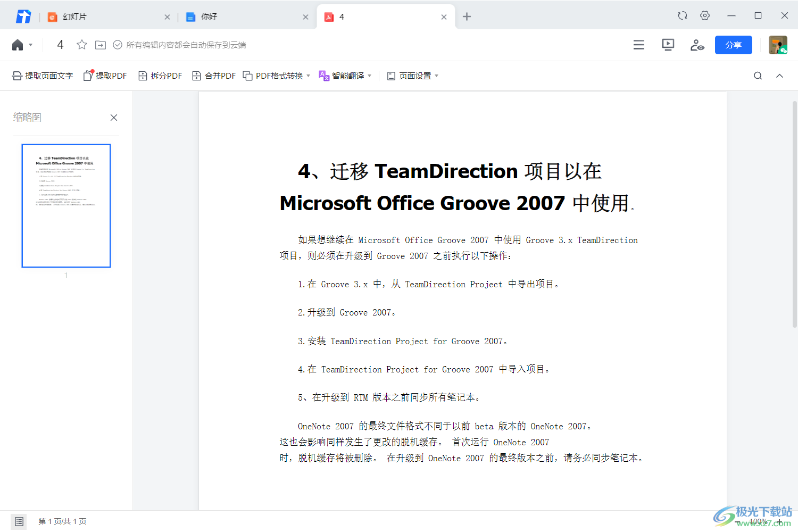Click the search magnifier icon
This screenshot has height=532, width=798.
click(x=758, y=76)
